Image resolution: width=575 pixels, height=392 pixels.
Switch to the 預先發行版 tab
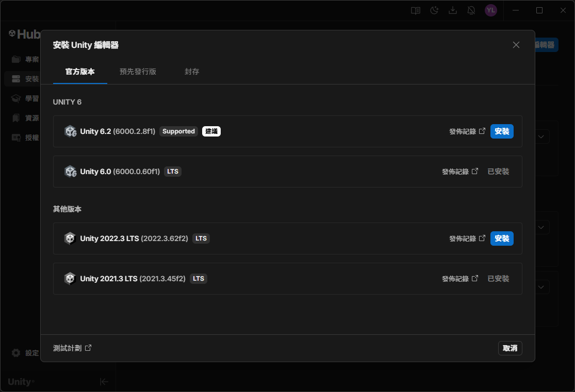[x=138, y=72]
